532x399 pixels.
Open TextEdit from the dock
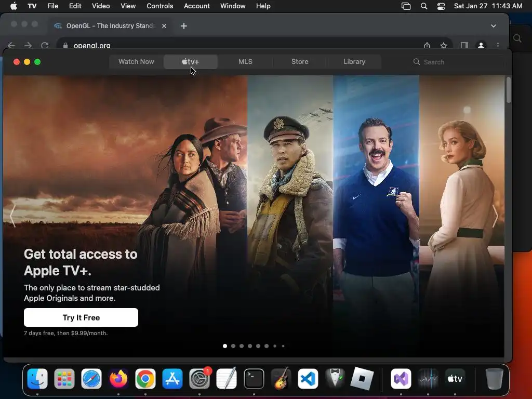(227, 379)
